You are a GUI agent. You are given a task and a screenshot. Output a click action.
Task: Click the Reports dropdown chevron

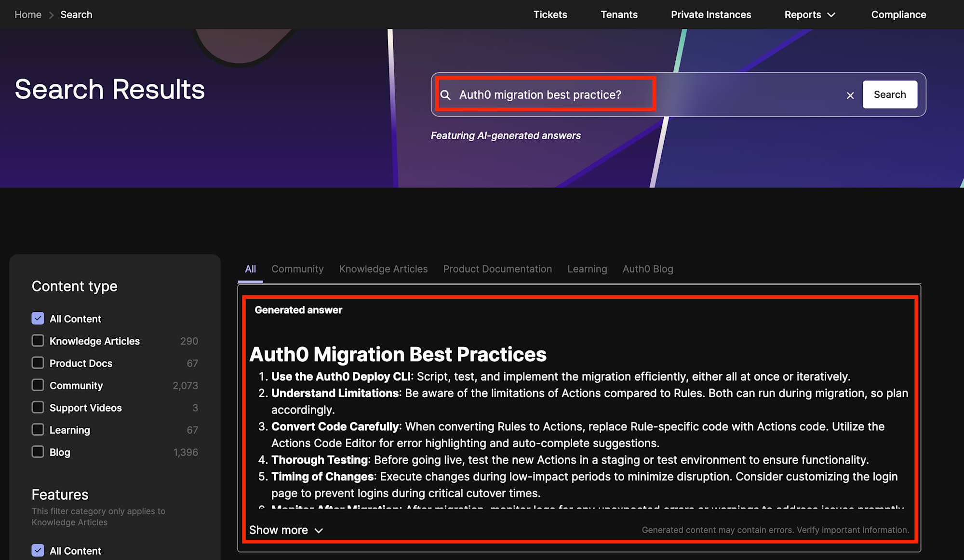click(831, 15)
